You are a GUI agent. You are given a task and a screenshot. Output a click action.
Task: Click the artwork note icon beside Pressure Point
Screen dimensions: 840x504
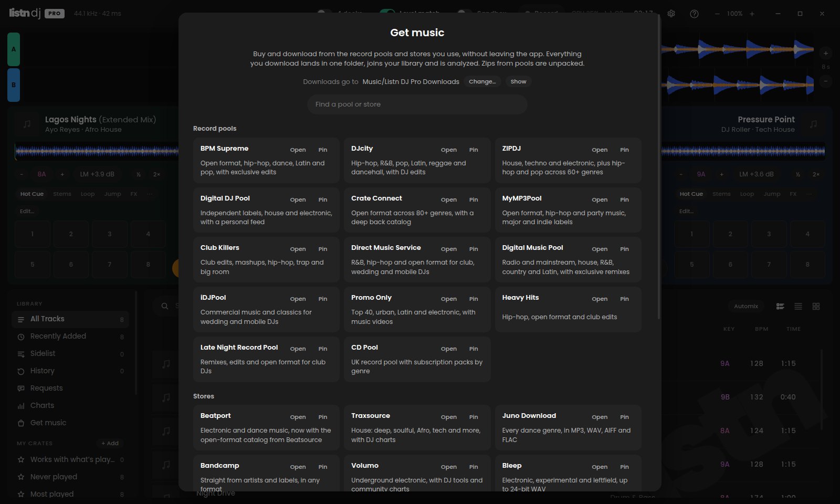[x=813, y=124]
